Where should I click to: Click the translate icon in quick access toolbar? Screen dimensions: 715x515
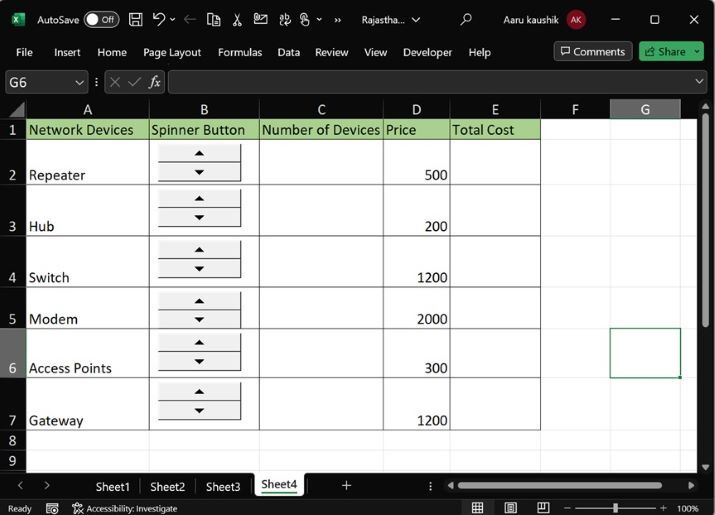(x=285, y=20)
